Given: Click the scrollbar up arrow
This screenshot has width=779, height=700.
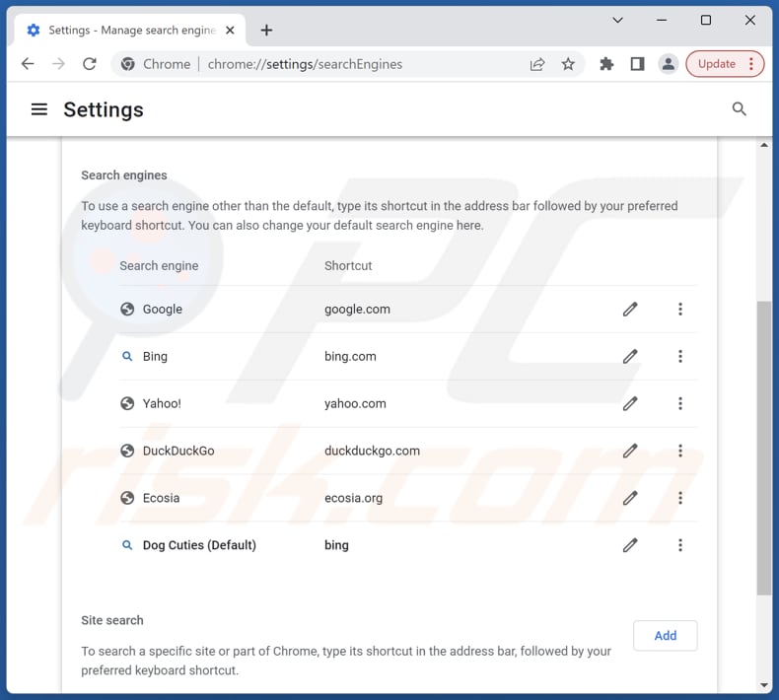Looking at the screenshot, I should coord(763,145).
